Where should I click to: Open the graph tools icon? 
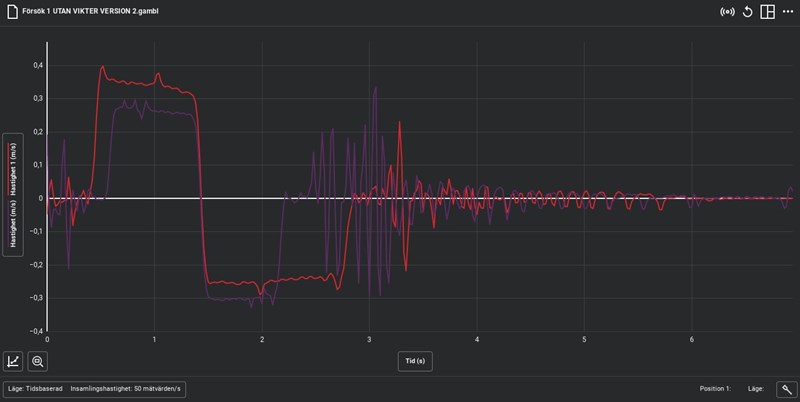(15, 362)
